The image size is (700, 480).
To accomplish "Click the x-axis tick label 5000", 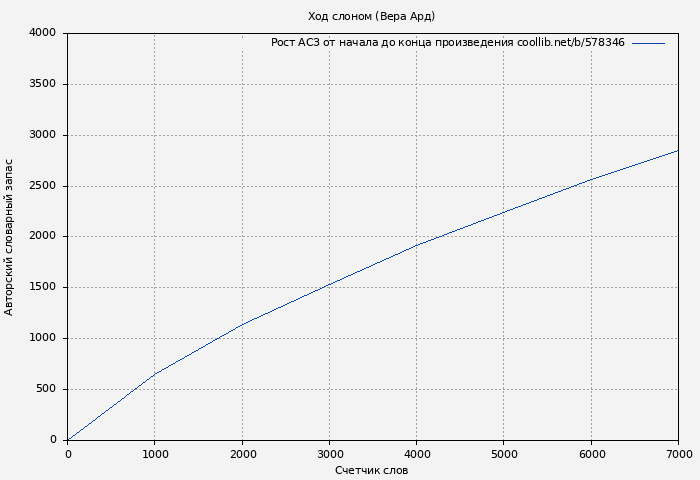I will point(504,454).
